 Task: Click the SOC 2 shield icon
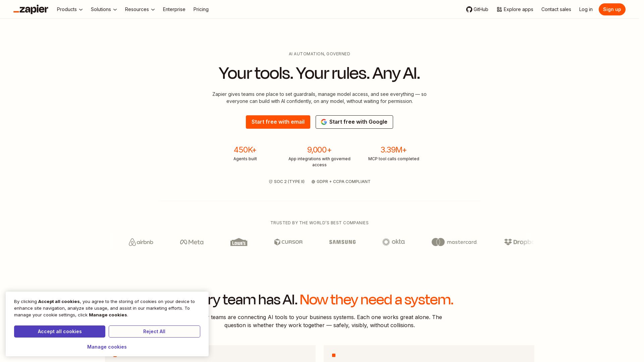pos(271,182)
